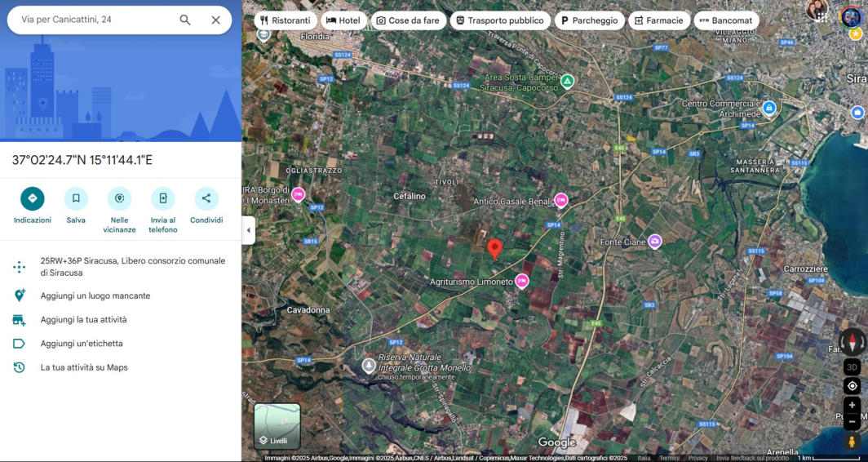Collapse the side panel arrow
This screenshot has height=462, width=868.
(x=248, y=230)
